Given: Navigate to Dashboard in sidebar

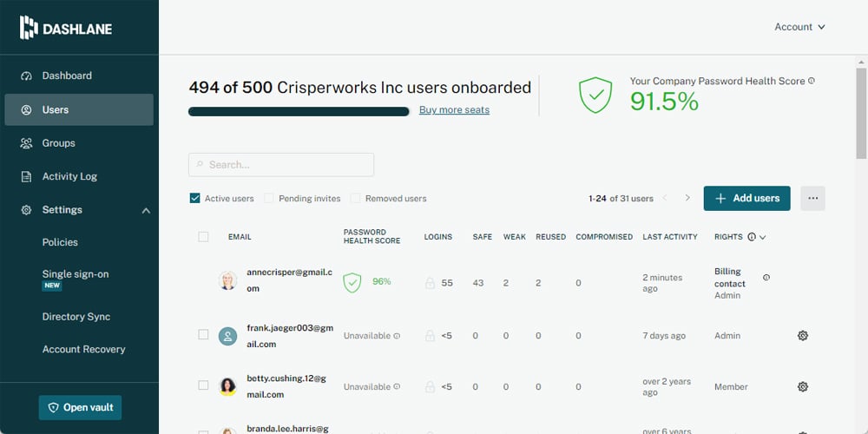Looking at the screenshot, I should click(67, 76).
